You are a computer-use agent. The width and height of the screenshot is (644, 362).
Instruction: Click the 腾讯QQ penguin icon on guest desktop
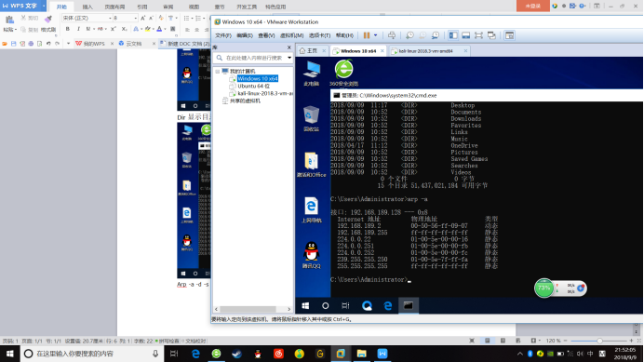(312, 251)
